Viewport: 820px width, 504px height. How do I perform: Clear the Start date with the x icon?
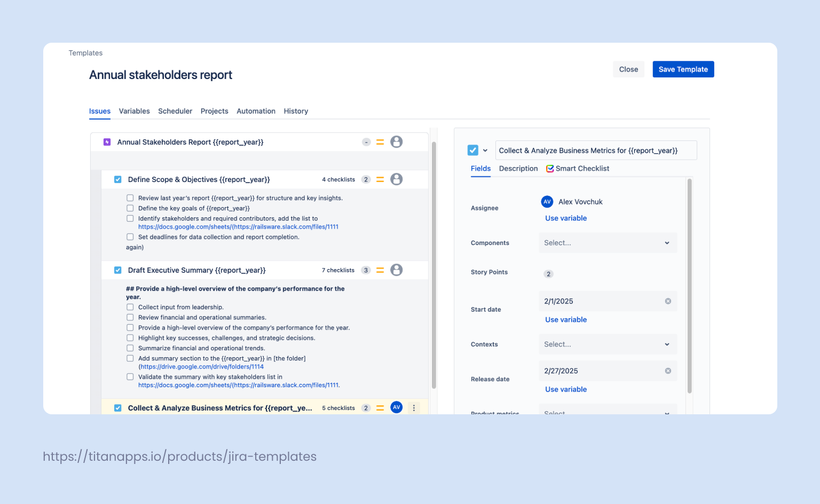click(x=668, y=301)
